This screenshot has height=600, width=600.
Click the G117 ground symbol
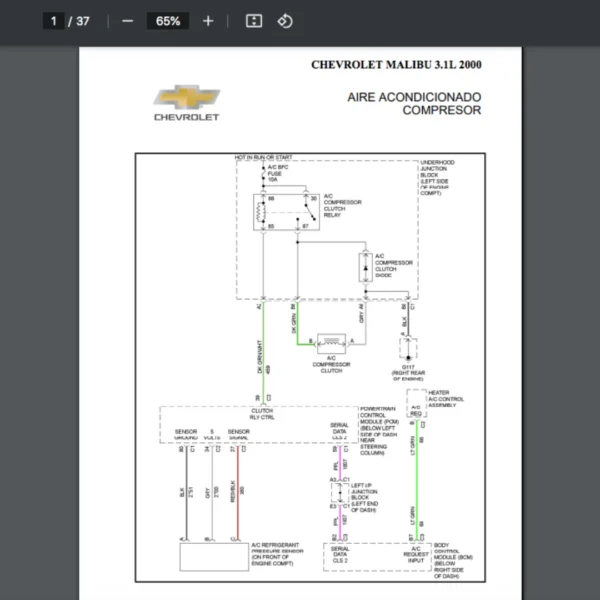click(x=408, y=349)
